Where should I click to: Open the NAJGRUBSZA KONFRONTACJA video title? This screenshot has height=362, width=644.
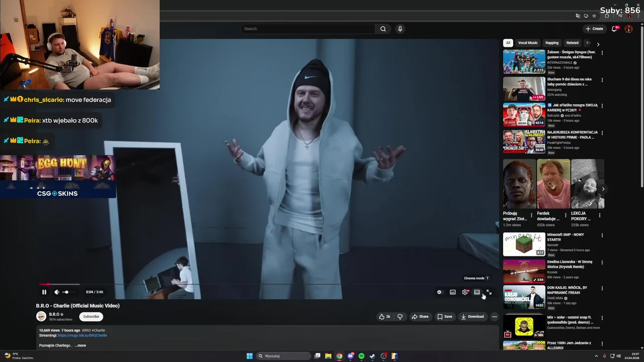point(572,135)
